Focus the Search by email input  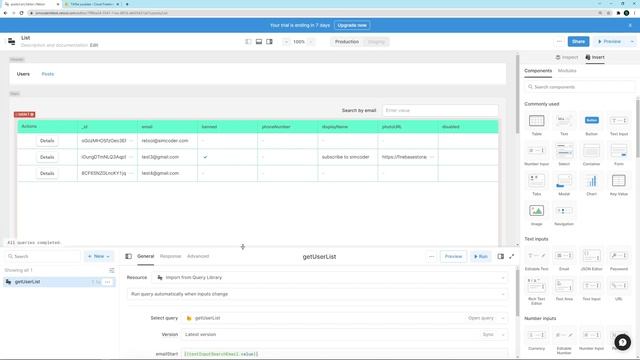(440, 110)
